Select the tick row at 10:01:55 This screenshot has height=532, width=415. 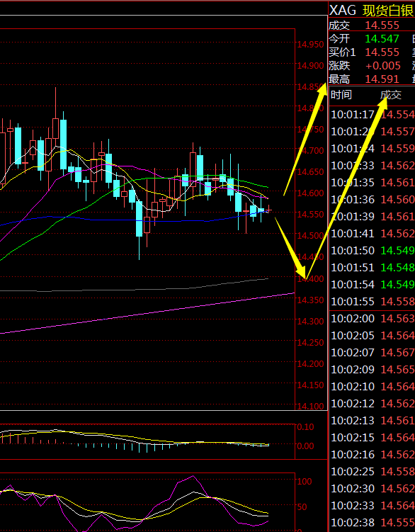pos(373,301)
